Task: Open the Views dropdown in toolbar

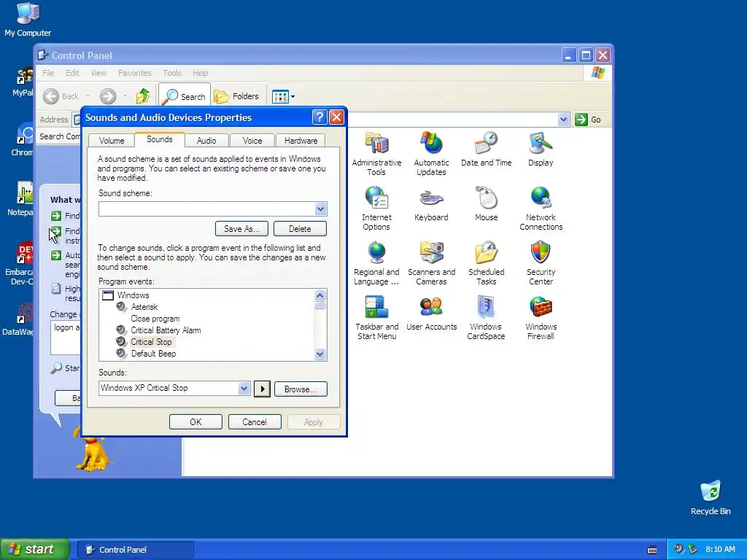Action: 284,96
